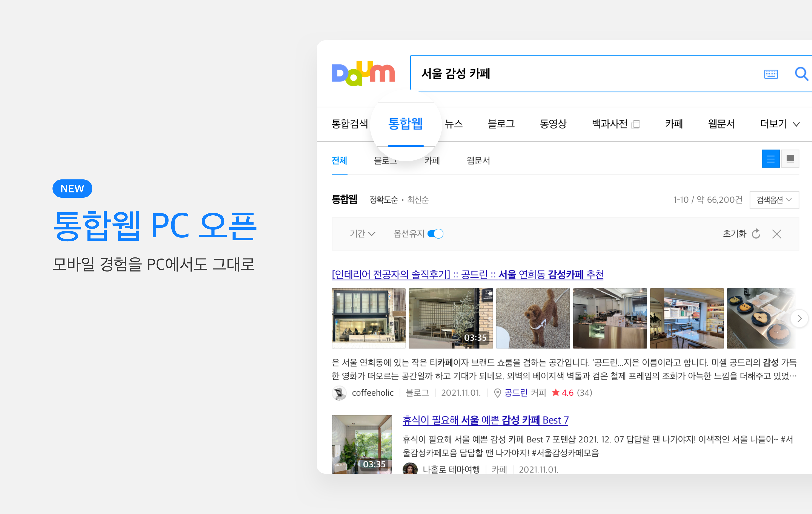
Task: Select the 카페 sub-tab
Action: tap(432, 161)
